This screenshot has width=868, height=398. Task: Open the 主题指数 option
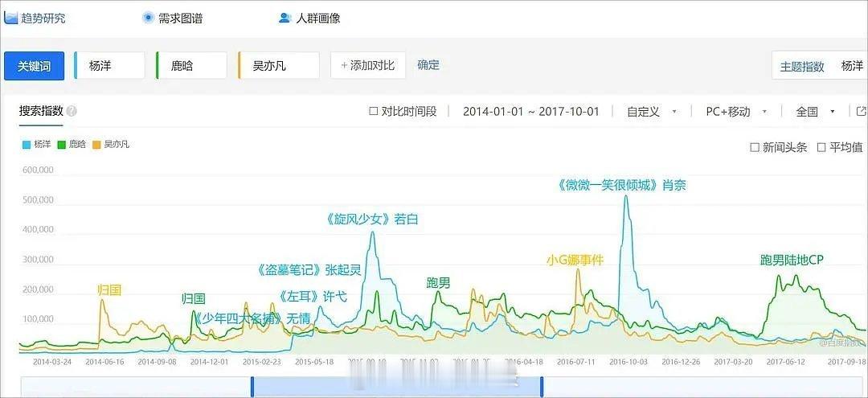[802, 67]
